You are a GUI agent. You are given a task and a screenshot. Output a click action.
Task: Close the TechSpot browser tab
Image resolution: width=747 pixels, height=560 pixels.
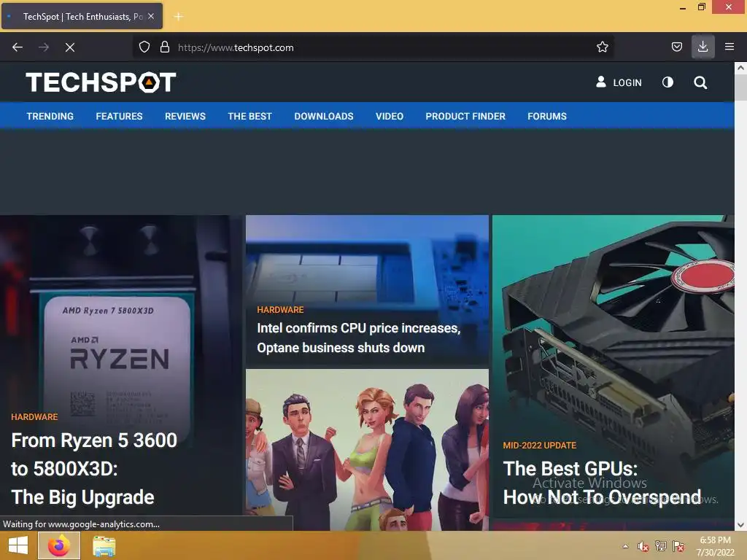point(151,16)
